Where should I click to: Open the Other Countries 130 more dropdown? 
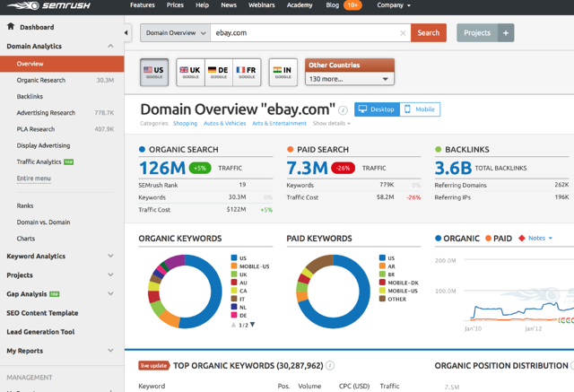pos(350,79)
